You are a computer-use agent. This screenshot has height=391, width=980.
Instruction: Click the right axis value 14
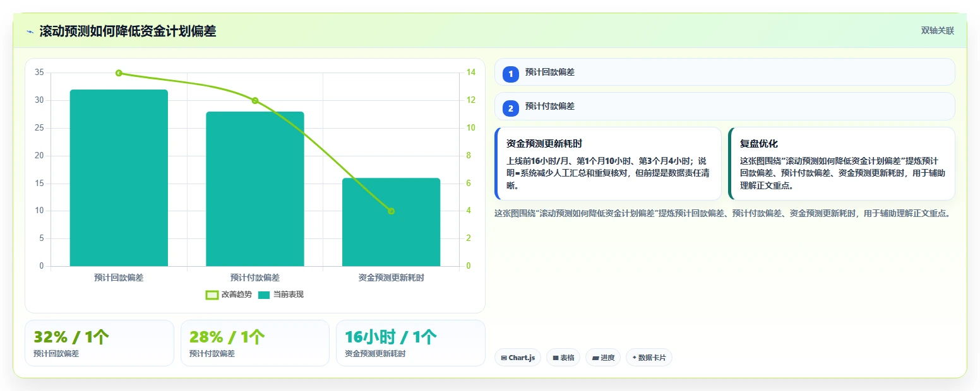pyautogui.click(x=471, y=73)
